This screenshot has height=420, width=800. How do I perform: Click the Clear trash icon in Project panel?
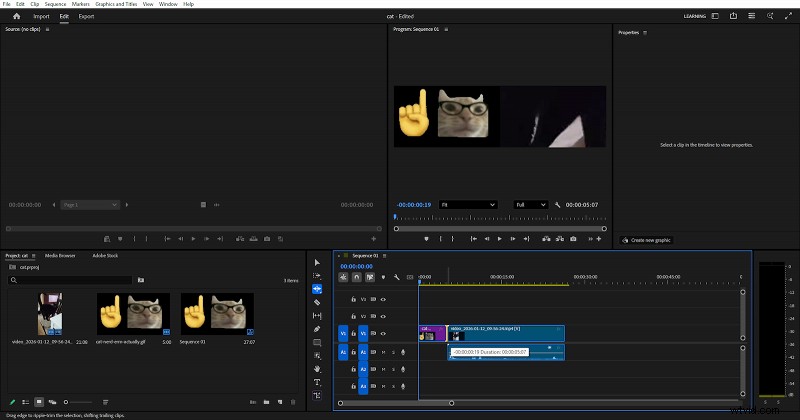[x=293, y=402]
